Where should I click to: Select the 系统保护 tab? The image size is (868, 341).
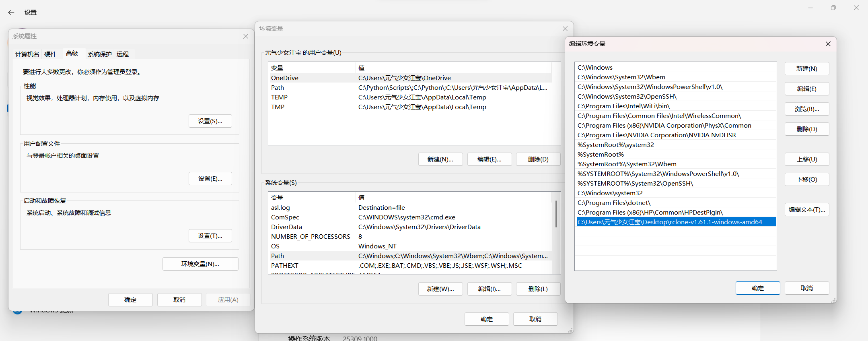pyautogui.click(x=99, y=54)
